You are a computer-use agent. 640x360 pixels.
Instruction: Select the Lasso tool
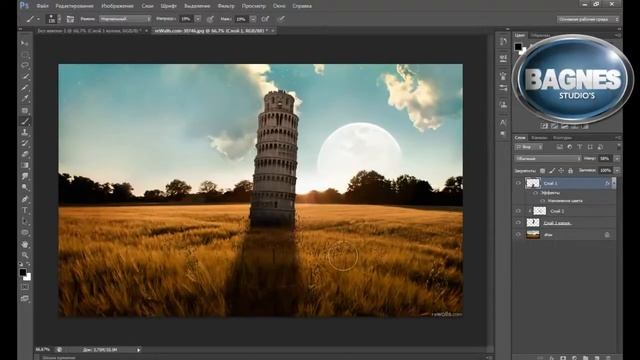(25, 65)
